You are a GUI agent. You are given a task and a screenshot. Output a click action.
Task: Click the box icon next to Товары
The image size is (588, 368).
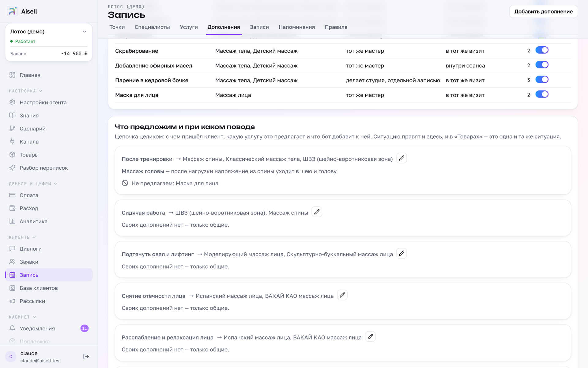pyautogui.click(x=12, y=155)
